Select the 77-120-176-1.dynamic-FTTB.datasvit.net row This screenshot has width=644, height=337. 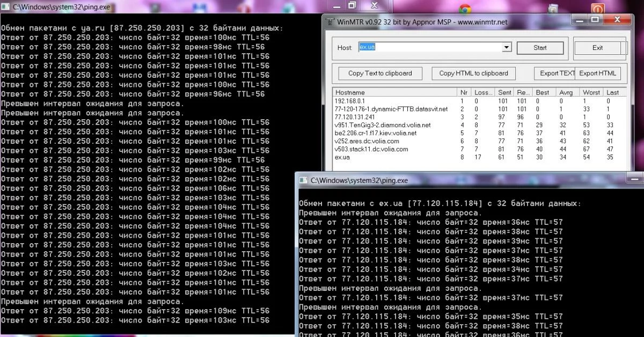pyautogui.click(x=480, y=109)
